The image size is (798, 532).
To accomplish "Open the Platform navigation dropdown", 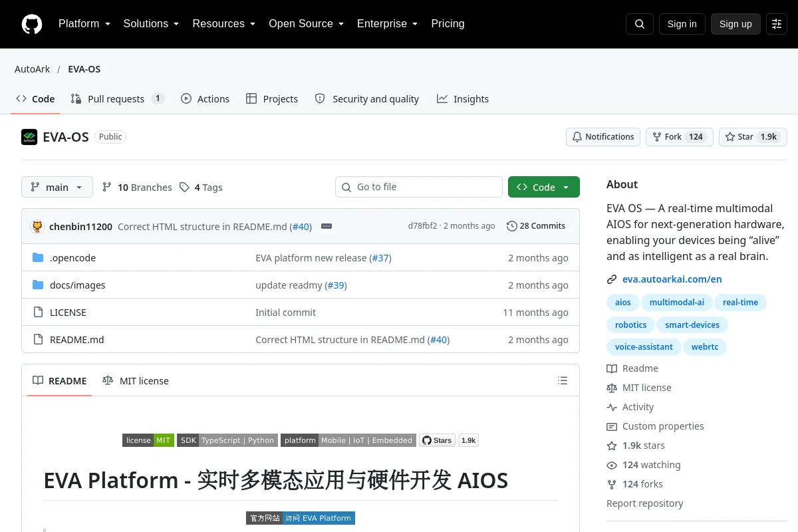I will pyautogui.click(x=84, y=24).
